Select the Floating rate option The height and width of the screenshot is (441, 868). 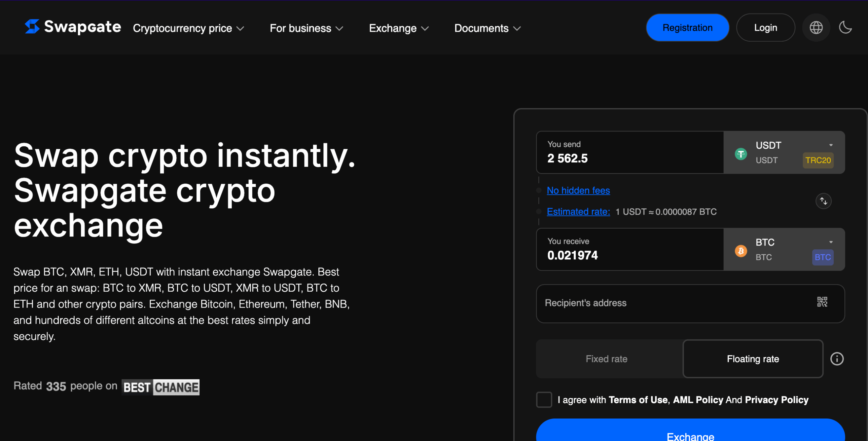click(753, 359)
